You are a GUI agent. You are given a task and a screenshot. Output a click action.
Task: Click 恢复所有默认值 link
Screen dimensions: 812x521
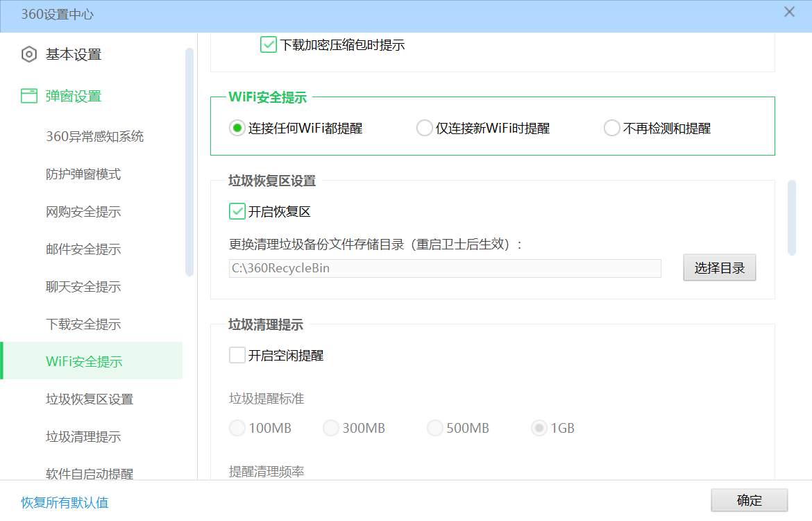click(x=65, y=502)
